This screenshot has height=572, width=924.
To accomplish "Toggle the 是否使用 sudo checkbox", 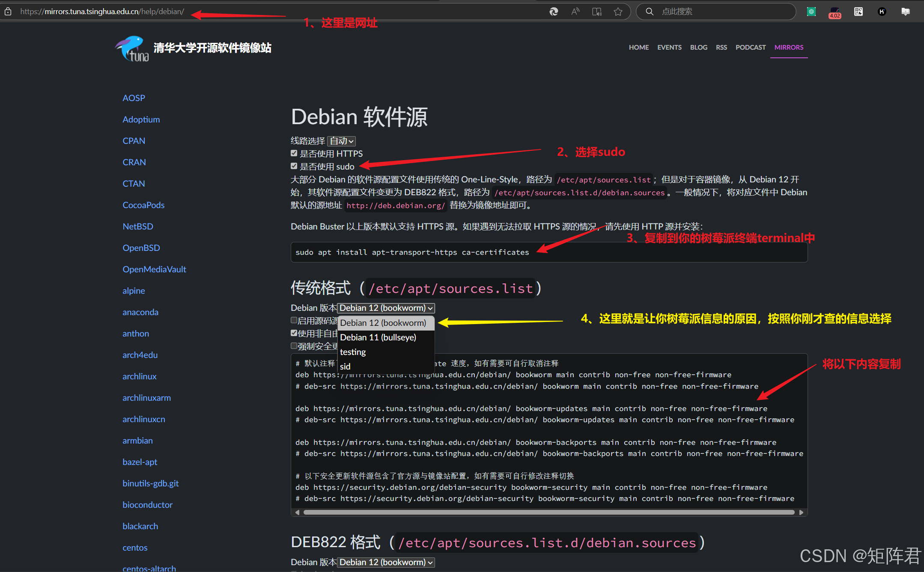I will (x=294, y=166).
